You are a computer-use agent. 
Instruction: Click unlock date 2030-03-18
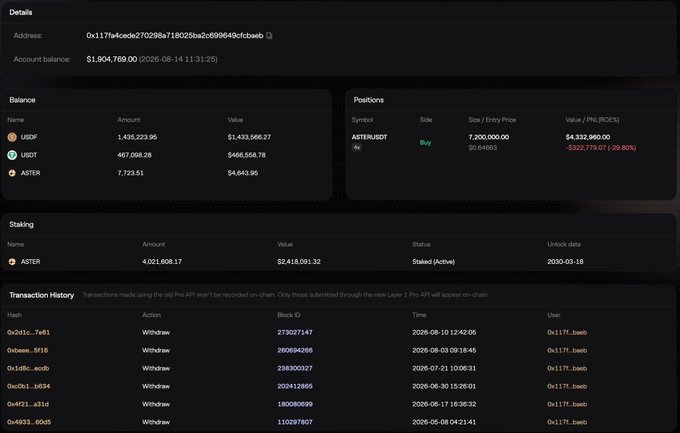(x=565, y=262)
